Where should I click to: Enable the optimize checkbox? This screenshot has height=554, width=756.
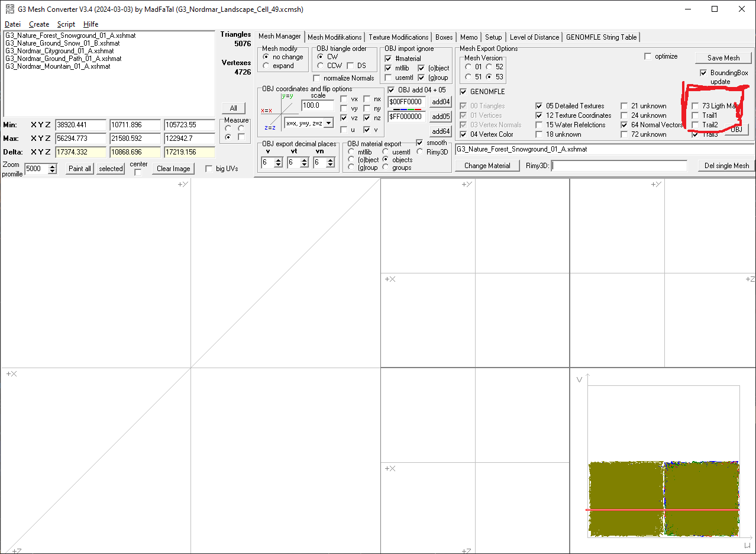pyautogui.click(x=648, y=56)
